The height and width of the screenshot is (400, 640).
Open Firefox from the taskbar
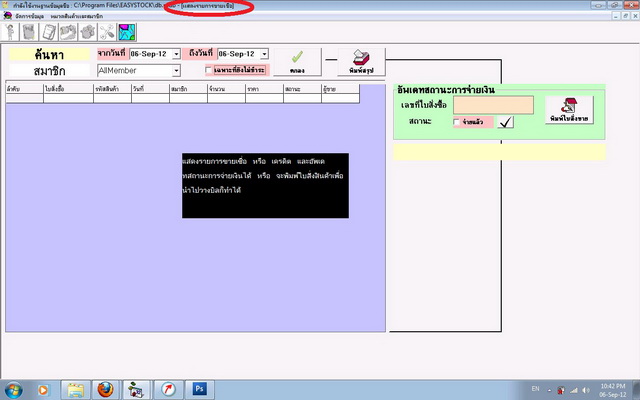(x=105, y=388)
